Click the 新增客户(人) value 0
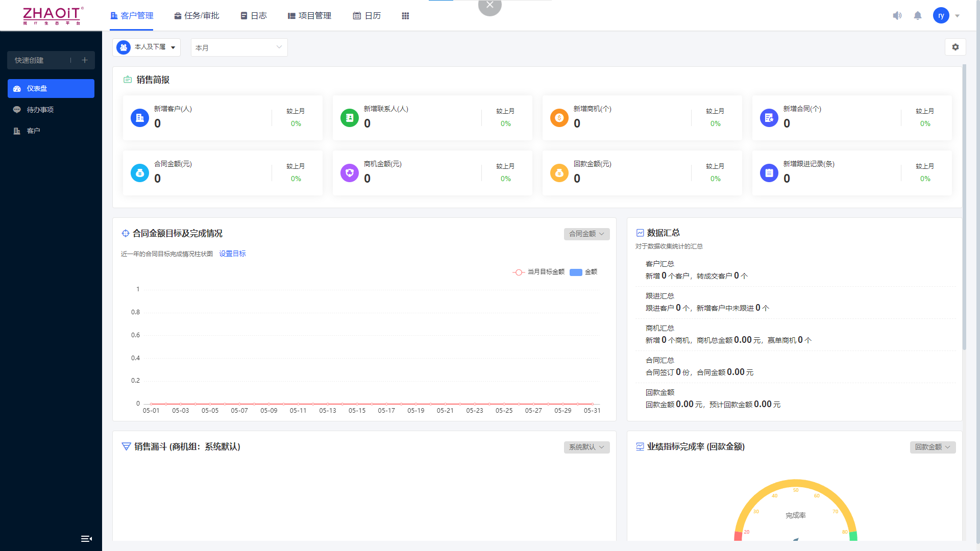The image size is (980, 551). point(157,123)
